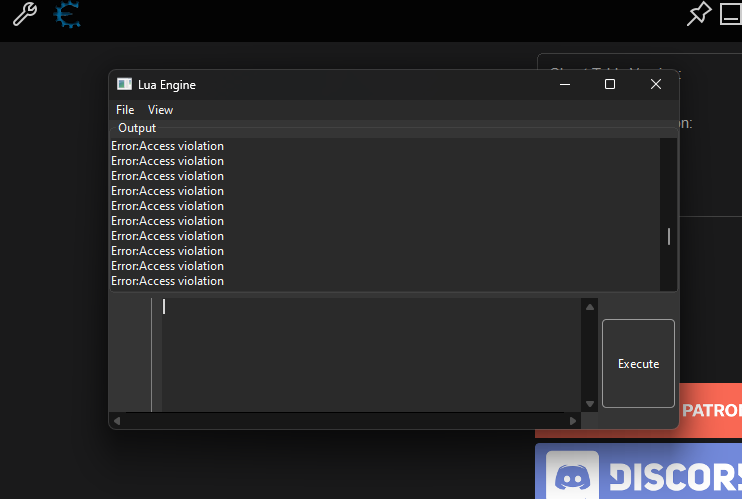Click the output pane scrollbar thumb
Screen dimensions: 742x499
tap(669, 236)
